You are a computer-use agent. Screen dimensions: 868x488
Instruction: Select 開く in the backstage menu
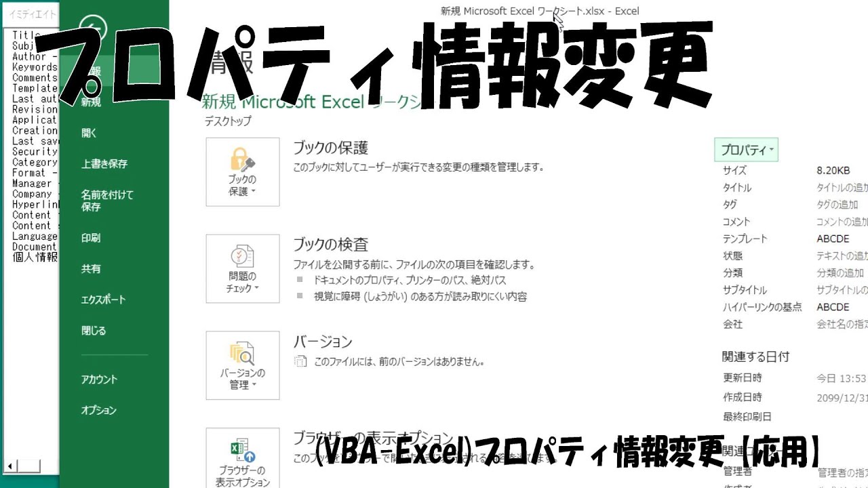click(x=90, y=133)
